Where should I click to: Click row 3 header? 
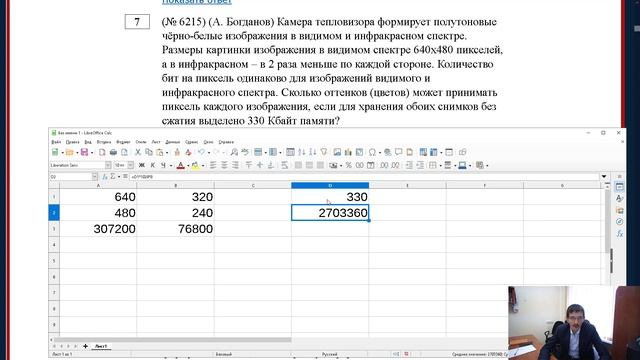click(x=54, y=229)
